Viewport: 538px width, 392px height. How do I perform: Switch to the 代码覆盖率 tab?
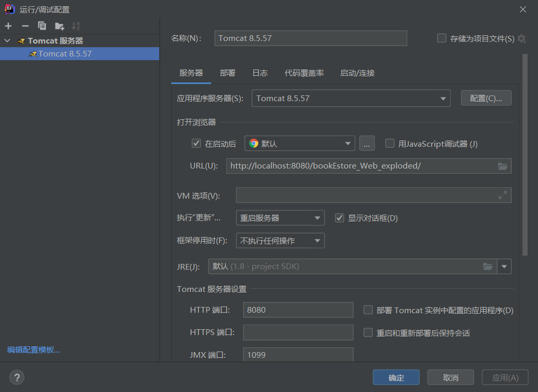305,73
